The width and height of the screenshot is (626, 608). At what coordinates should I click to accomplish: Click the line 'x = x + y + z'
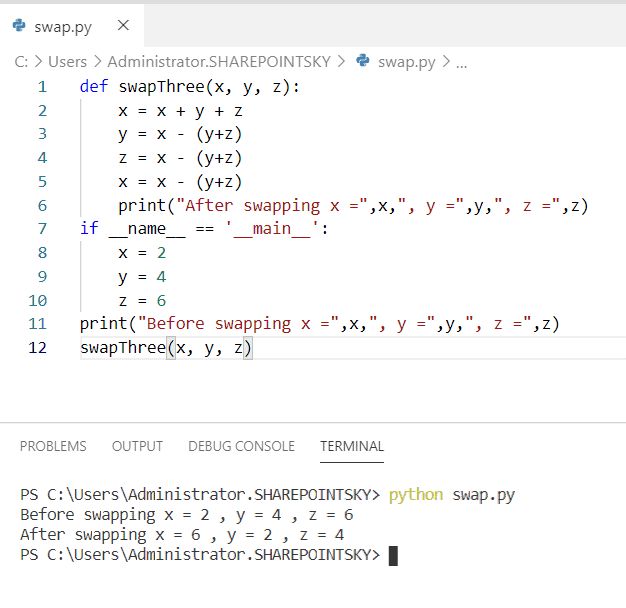point(180,111)
